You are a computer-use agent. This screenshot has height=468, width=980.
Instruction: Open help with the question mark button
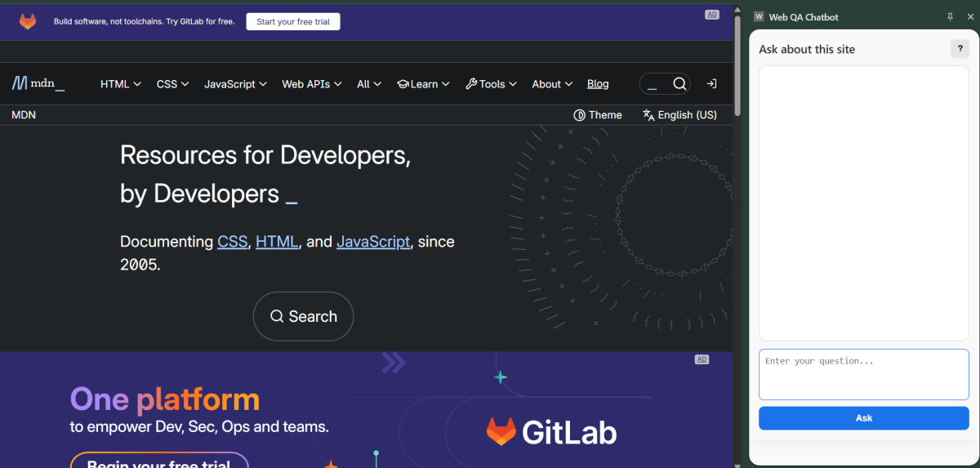[960, 49]
